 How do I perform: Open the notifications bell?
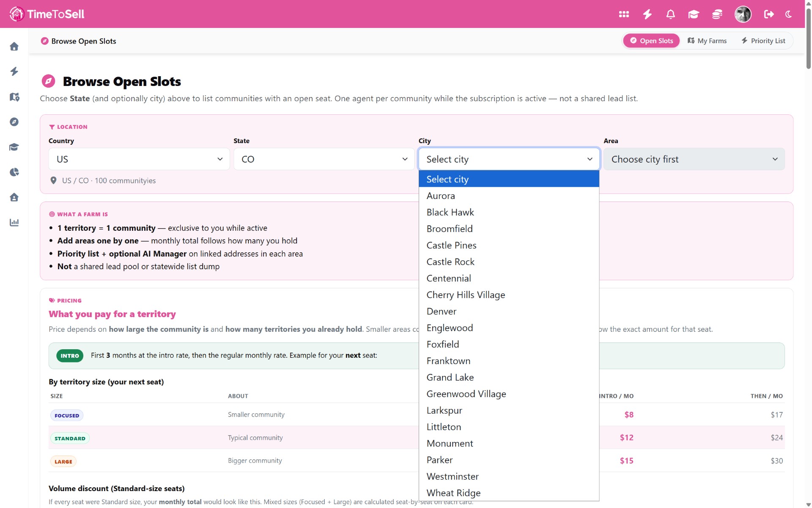670,14
